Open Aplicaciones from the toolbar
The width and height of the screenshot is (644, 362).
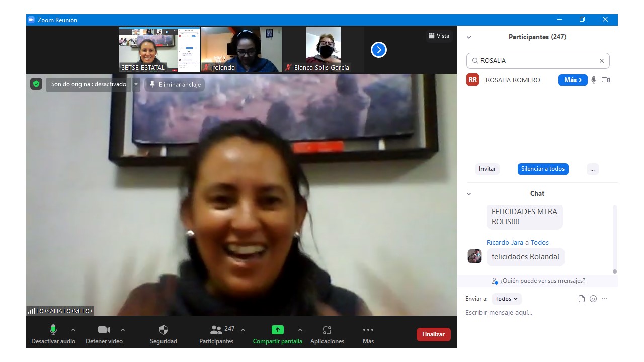point(327,330)
